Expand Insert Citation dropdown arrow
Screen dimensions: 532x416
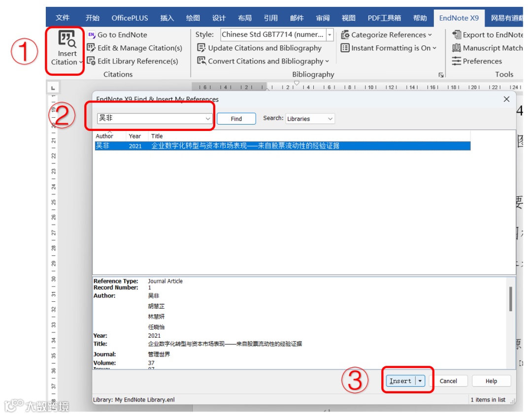81,62
